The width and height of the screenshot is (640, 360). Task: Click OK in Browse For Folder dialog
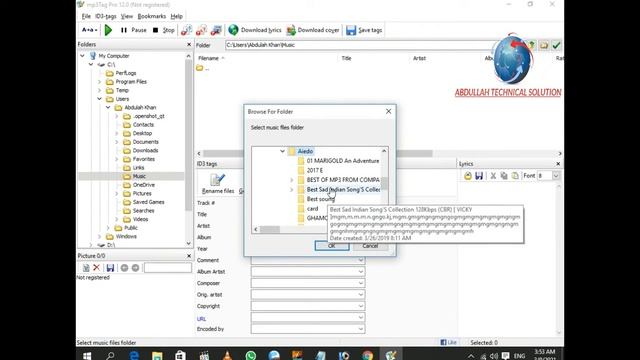tap(332, 246)
